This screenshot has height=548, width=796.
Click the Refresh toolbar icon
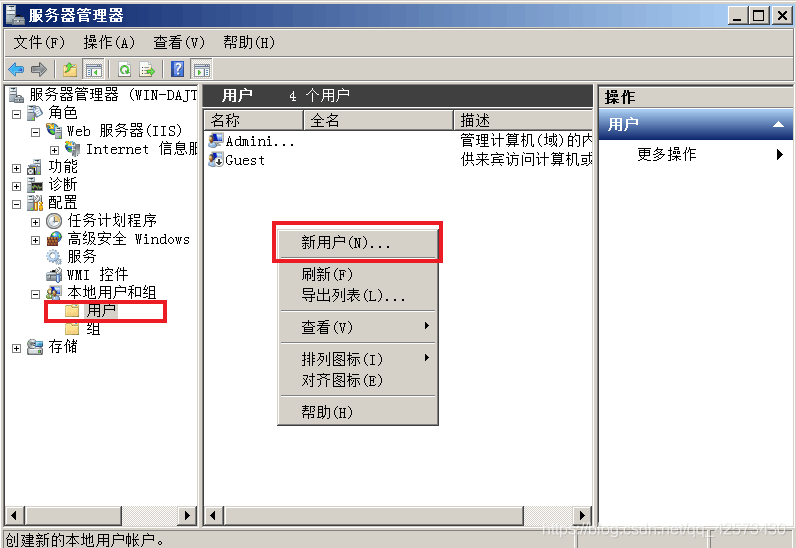click(x=124, y=69)
